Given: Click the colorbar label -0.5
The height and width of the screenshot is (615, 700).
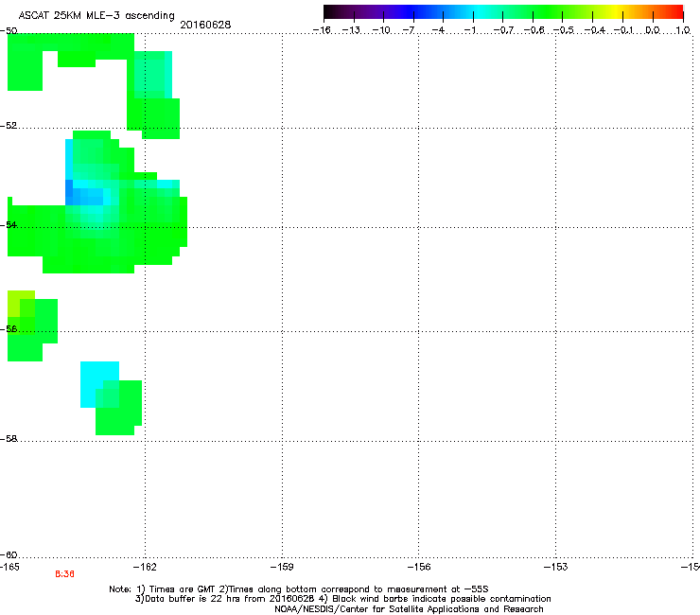Looking at the screenshot, I should tap(564, 30).
